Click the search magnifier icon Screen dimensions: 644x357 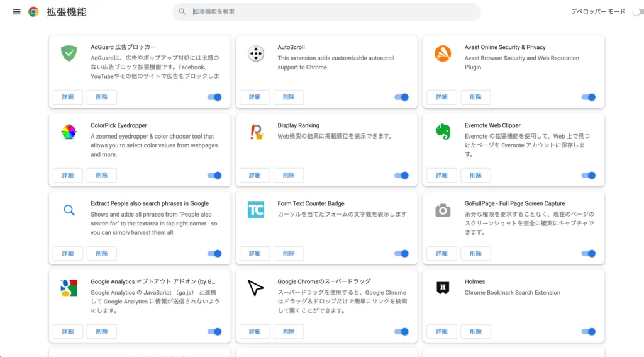click(x=182, y=12)
